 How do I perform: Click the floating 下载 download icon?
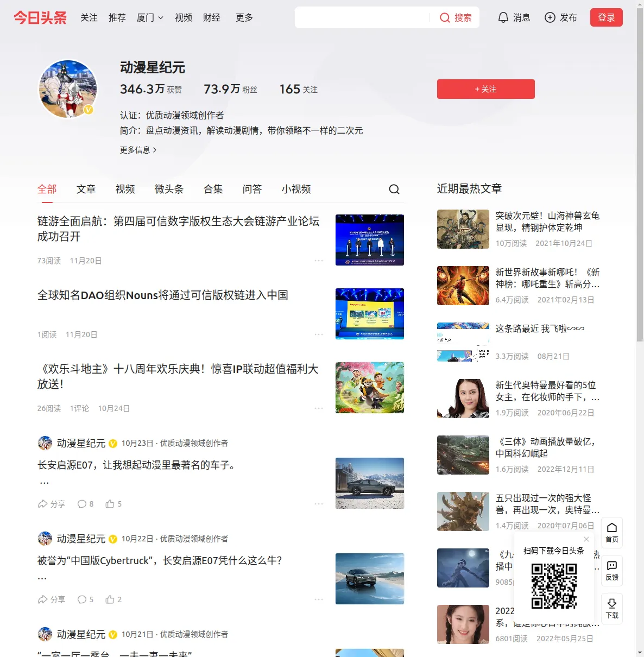[x=612, y=609]
